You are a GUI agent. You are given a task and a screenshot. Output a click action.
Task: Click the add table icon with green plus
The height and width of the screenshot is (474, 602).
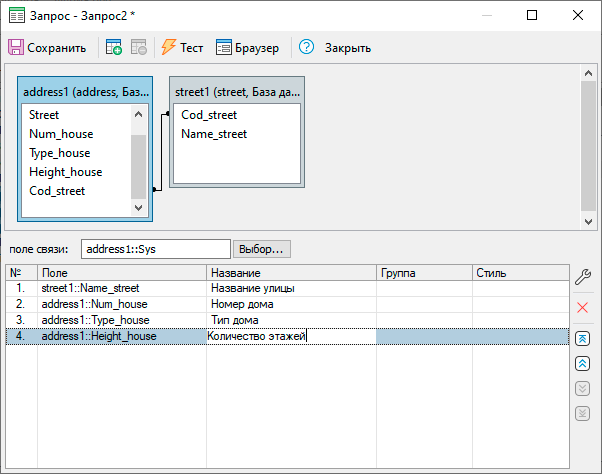click(x=114, y=47)
